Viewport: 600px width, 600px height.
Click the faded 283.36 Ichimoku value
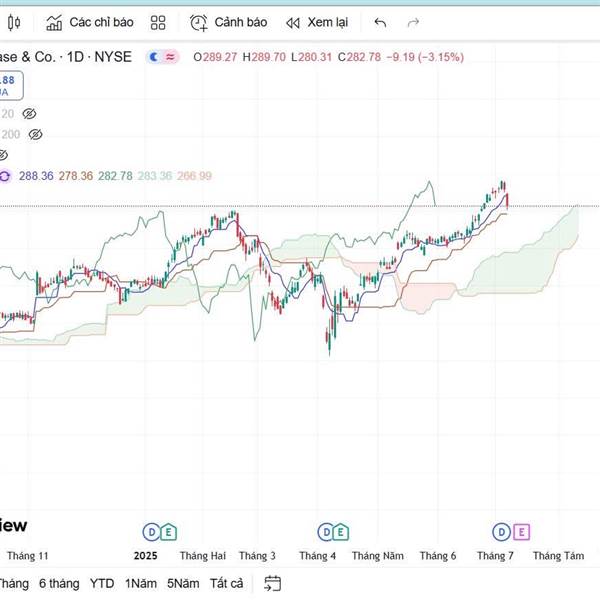(x=155, y=176)
